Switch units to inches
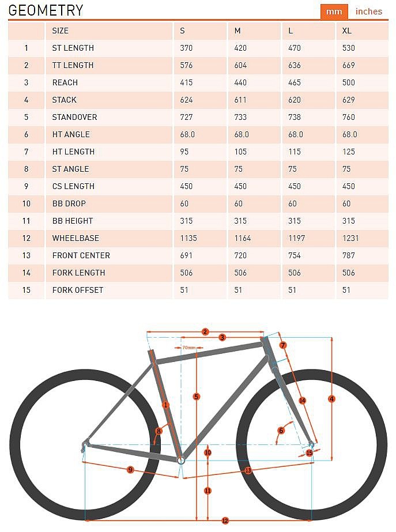The image size is (396, 532). tap(369, 12)
